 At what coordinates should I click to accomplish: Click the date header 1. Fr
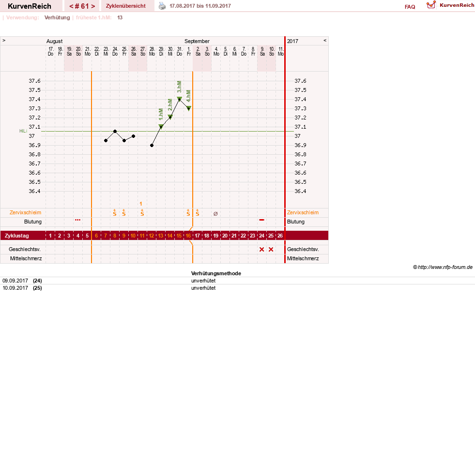coord(189,51)
